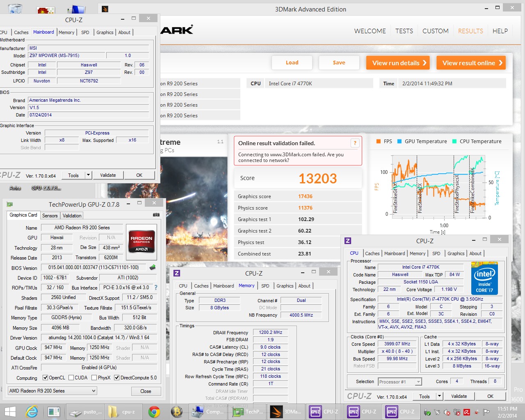Click the GPU-Z.0.7.8 desktop icon
The image size is (525, 420).
point(46,188)
